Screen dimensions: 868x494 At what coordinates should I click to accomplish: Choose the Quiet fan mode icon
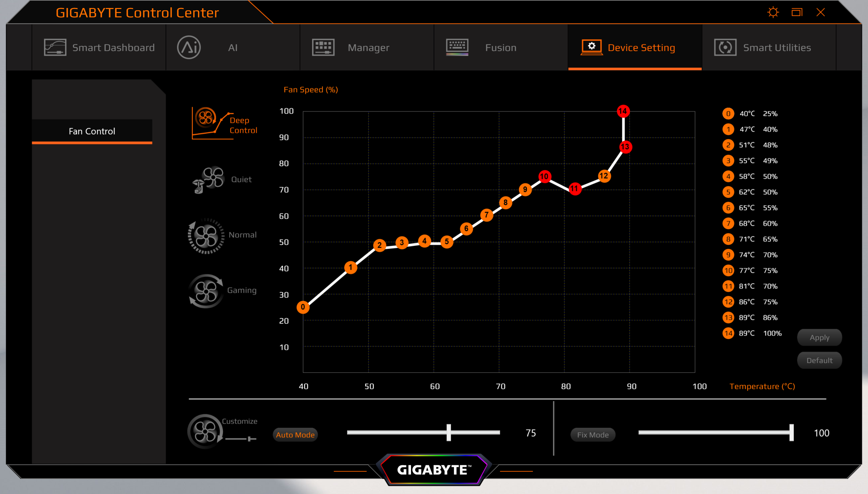coord(212,178)
